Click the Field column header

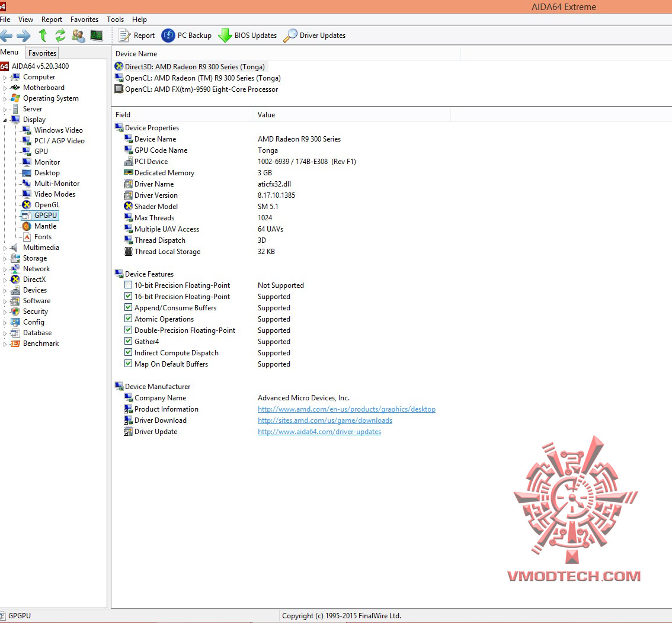[183, 115]
